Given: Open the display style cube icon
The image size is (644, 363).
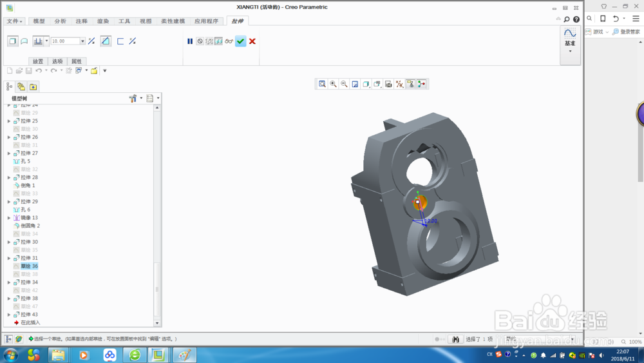Looking at the screenshot, I should [366, 84].
